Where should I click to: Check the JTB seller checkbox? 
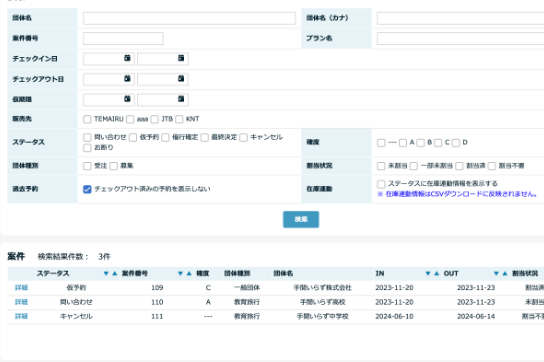click(x=155, y=119)
